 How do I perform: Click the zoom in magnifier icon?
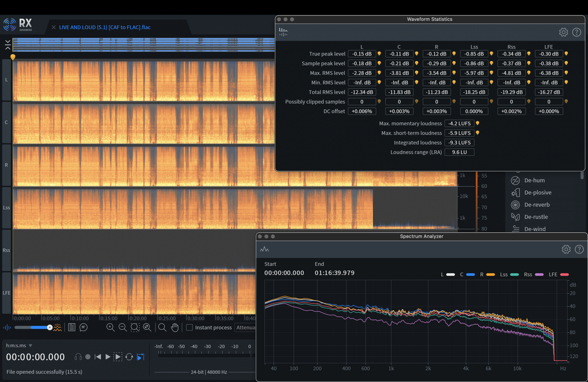tap(110, 327)
